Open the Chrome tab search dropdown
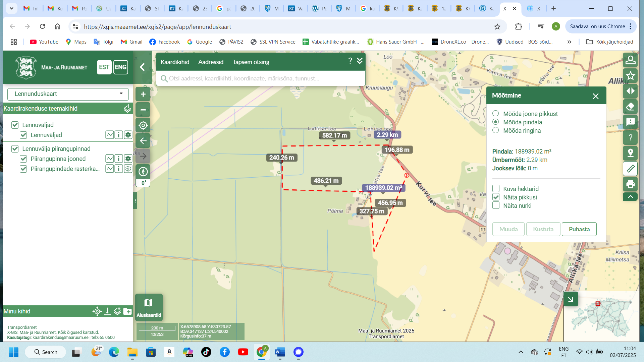Image resolution: width=644 pixels, height=362 pixels. [x=11, y=8]
